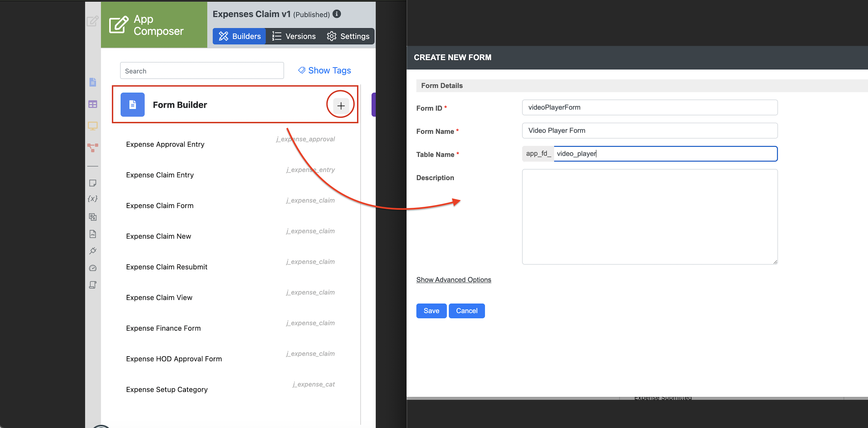Select the Builders tab

pyautogui.click(x=240, y=36)
